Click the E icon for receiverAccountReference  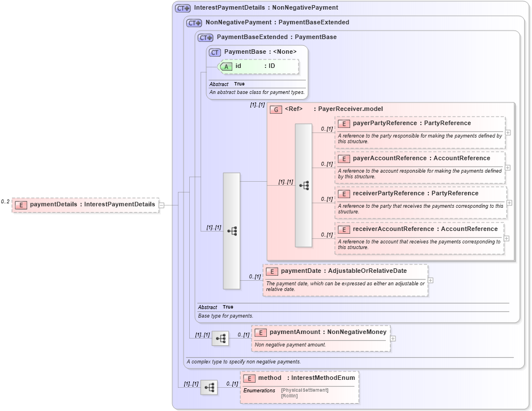click(344, 229)
